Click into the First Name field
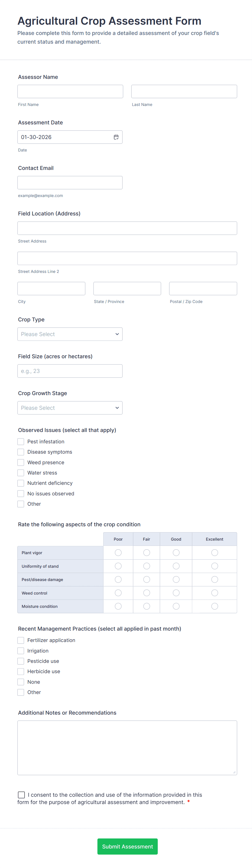Viewport: 252px width, 868px height. click(x=70, y=91)
